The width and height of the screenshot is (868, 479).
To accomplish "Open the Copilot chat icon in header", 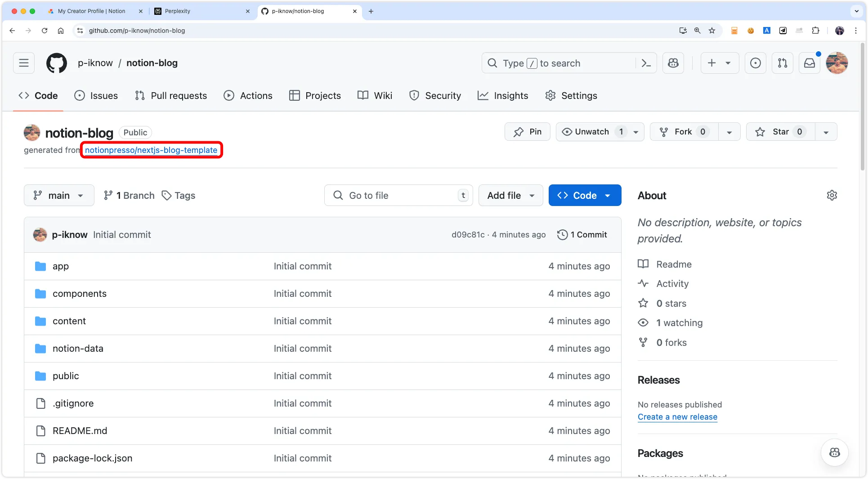I will [x=673, y=63].
